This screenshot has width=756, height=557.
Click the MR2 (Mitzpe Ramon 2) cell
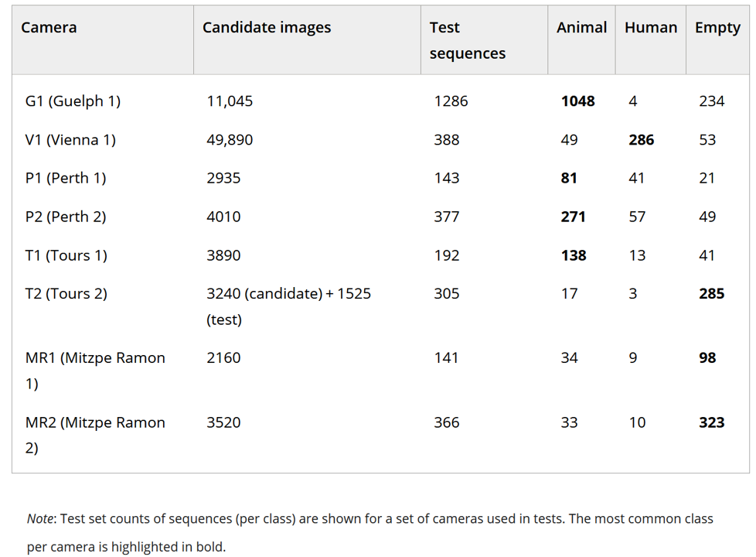[x=95, y=435]
